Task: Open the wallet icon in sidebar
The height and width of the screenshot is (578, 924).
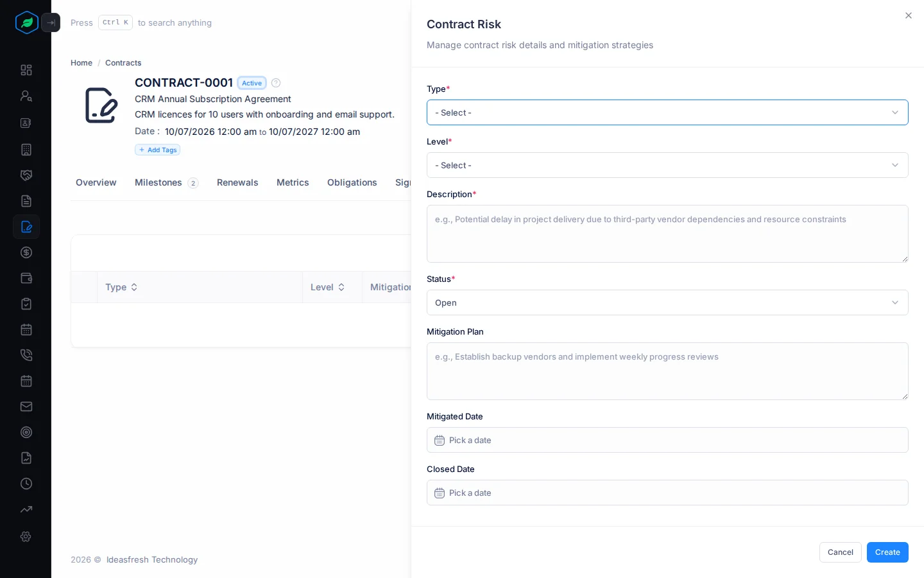Action: tap(26, 278)
